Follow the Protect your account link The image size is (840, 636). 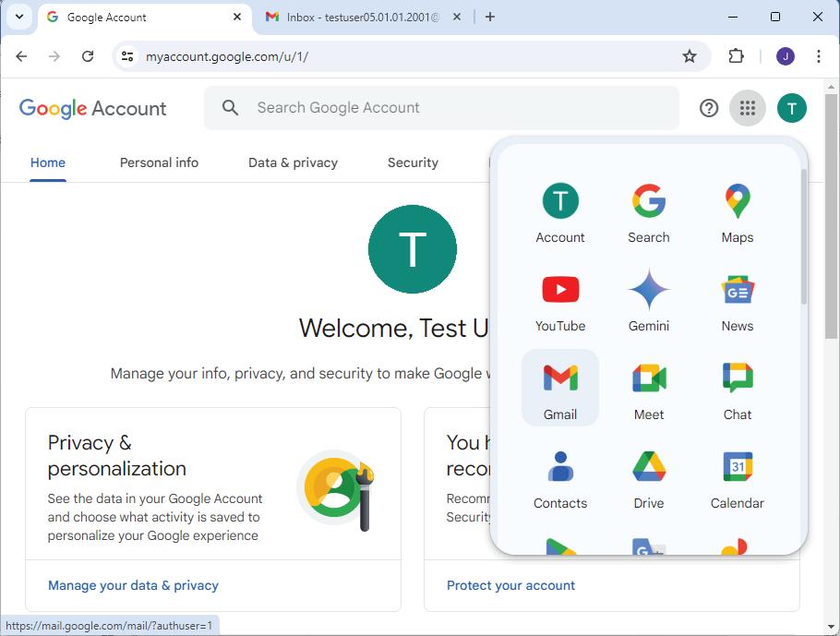pos(510,585)
